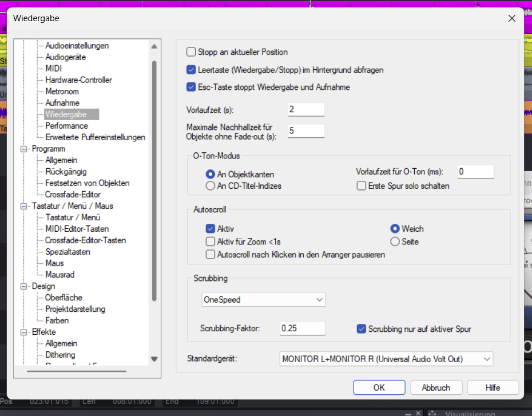
Task: Enable Erste Spur solo schalten
Action: coord(362,186)
